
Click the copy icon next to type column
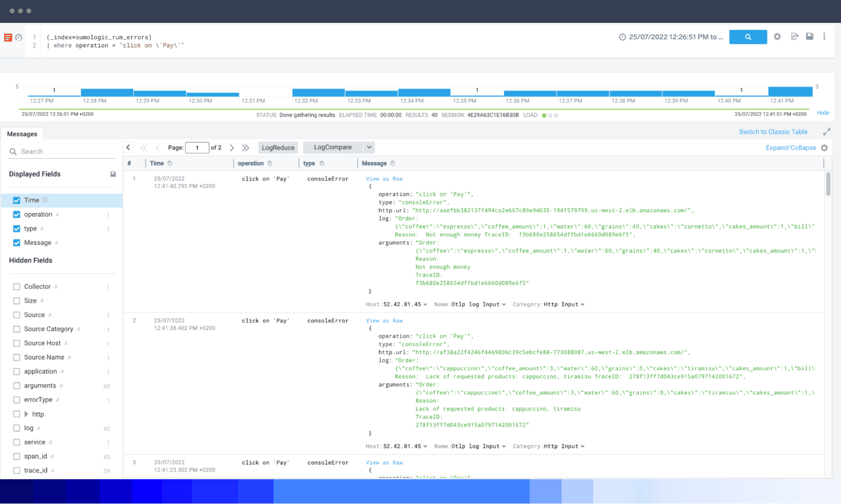(322, 163)
